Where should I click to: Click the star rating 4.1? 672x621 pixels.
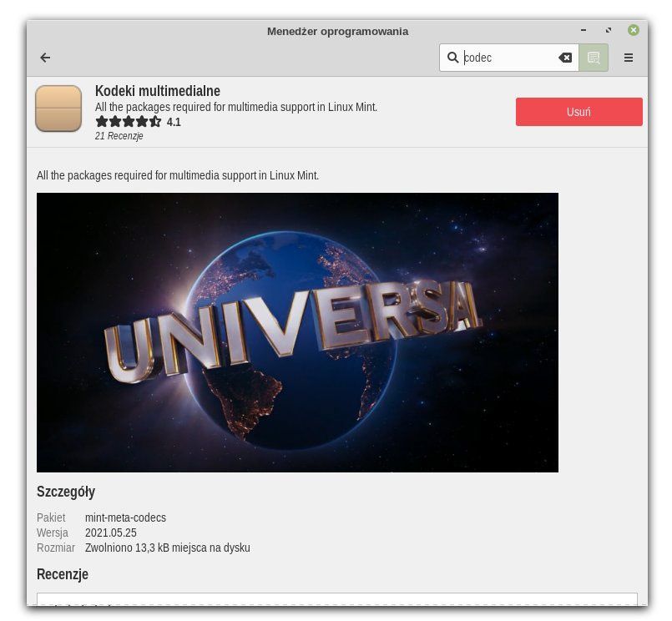click(x=138, y=122)
